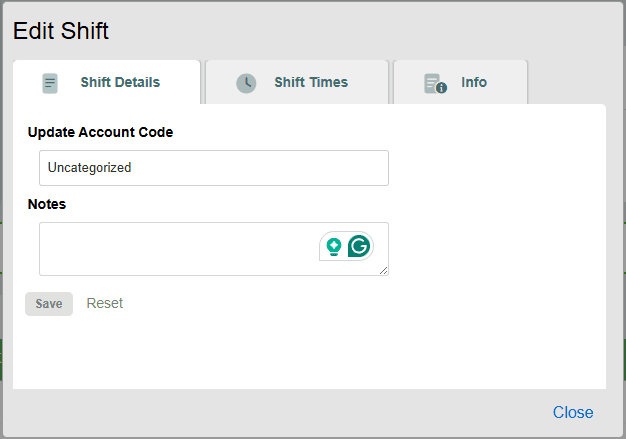
Task: Close the Edit Shift dialog
Action: [573, 412]
